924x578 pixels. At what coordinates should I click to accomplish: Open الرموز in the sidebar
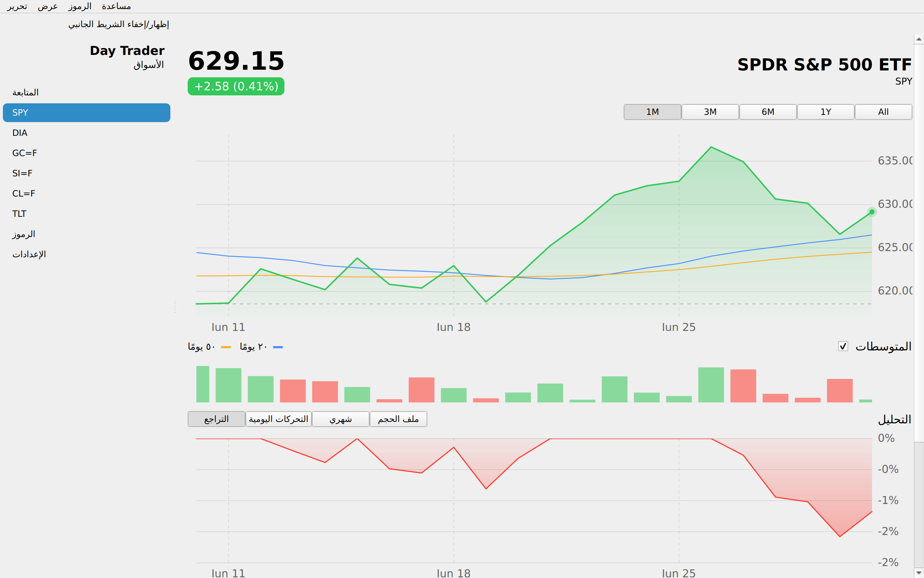tap(87, 234)
